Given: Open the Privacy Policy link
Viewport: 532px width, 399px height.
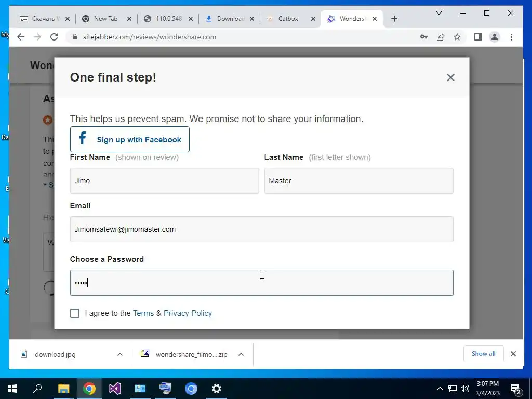Looking at the screenshot, I should (x=188, y=313).
